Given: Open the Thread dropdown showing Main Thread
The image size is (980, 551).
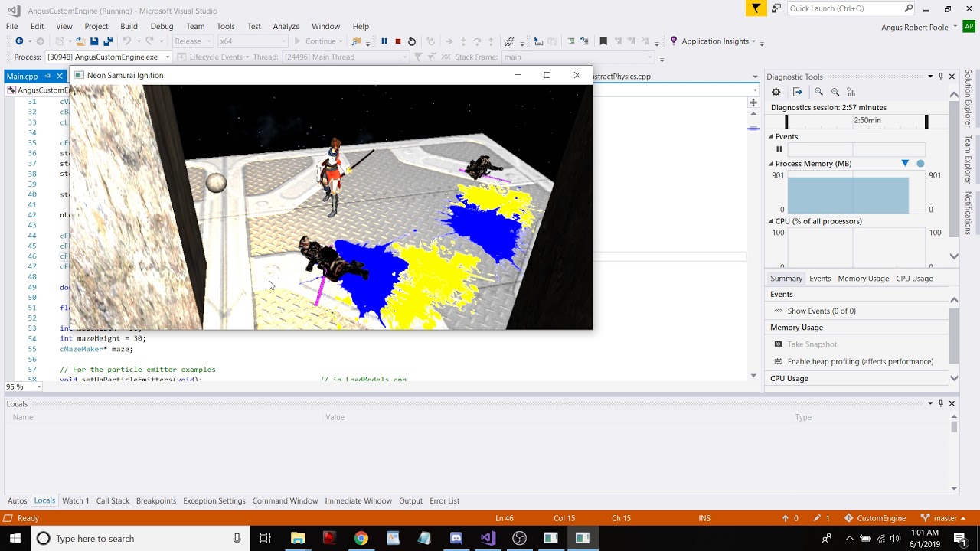Looking at the screenshot, I should coord(347,57).
